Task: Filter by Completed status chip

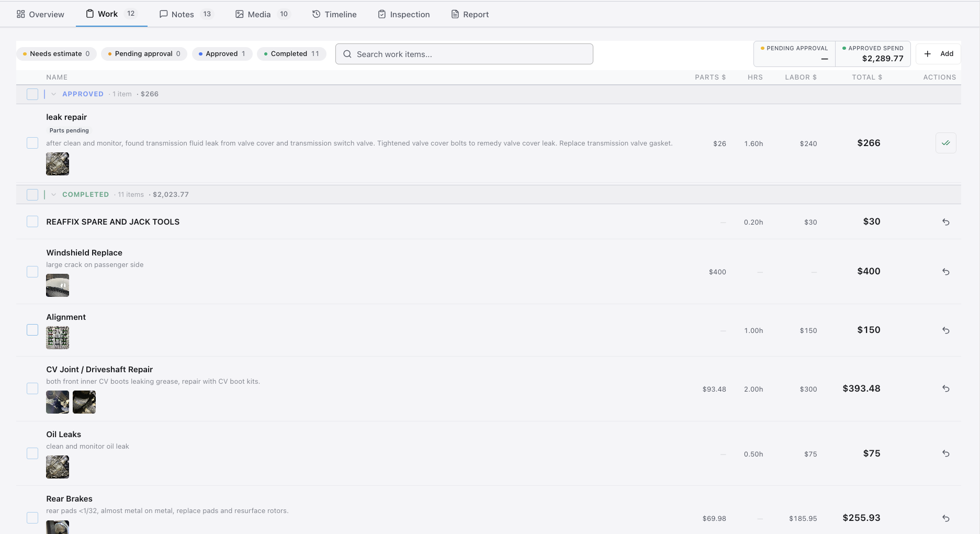Action: [291, 53]
